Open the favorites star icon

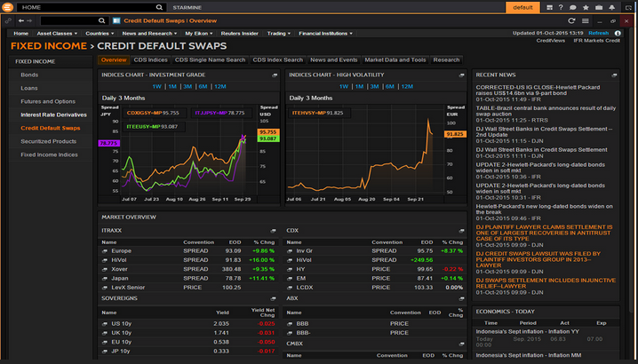coord(586,7)
